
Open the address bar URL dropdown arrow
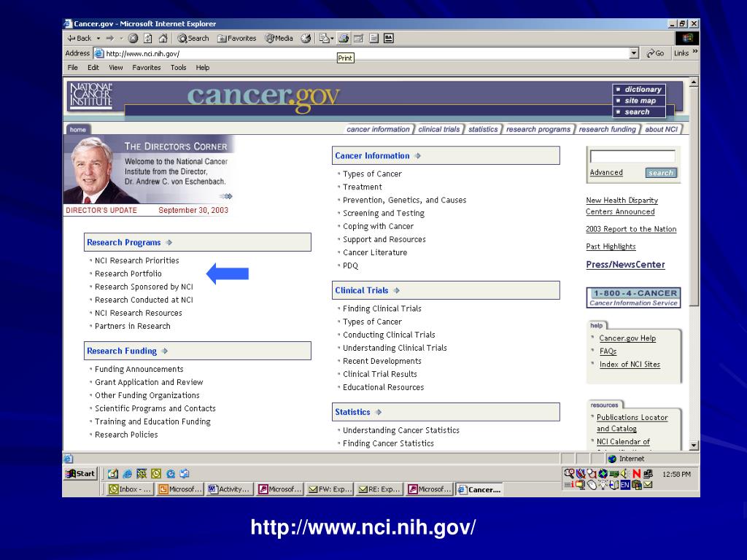pos(634,53)
